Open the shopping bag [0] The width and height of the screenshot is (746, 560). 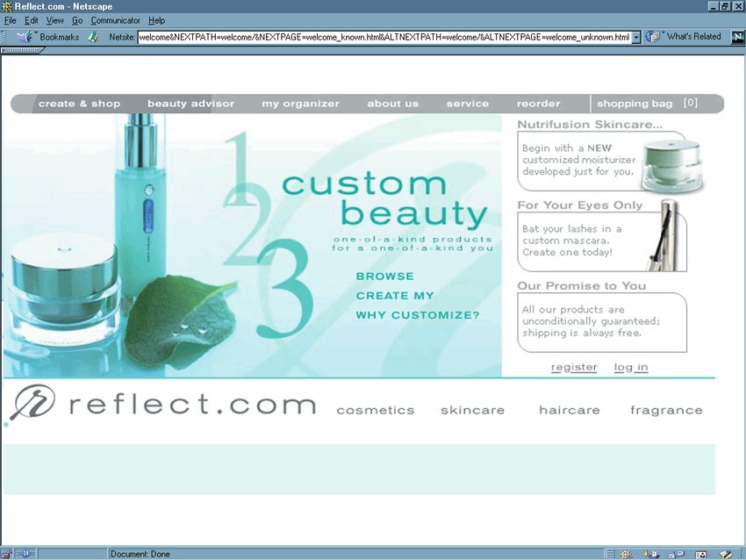(x=648, y=104)
